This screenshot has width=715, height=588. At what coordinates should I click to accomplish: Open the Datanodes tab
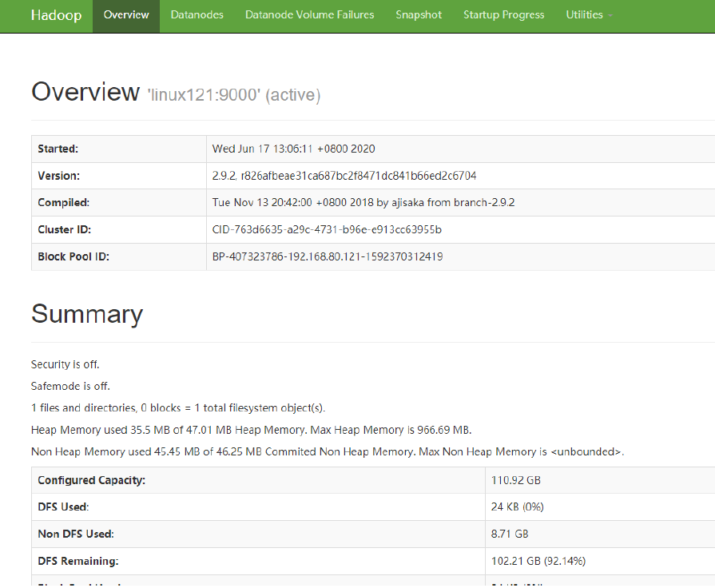[197, 15]
